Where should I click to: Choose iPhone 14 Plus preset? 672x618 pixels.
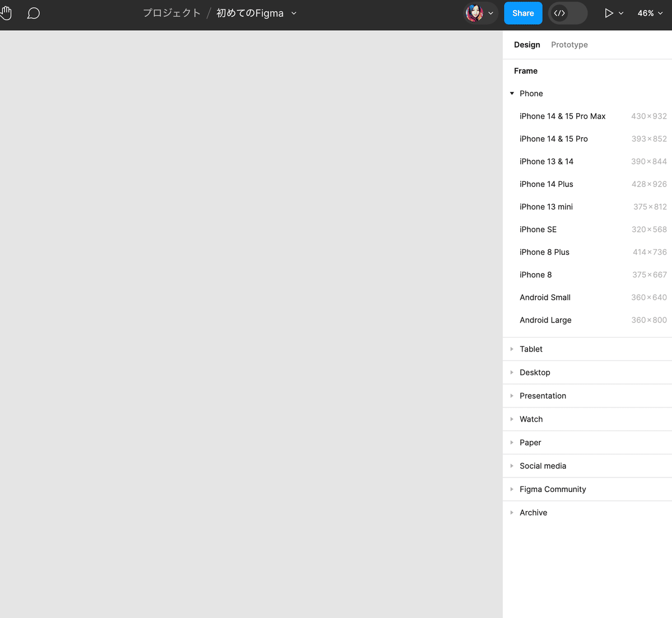[587, 184]
